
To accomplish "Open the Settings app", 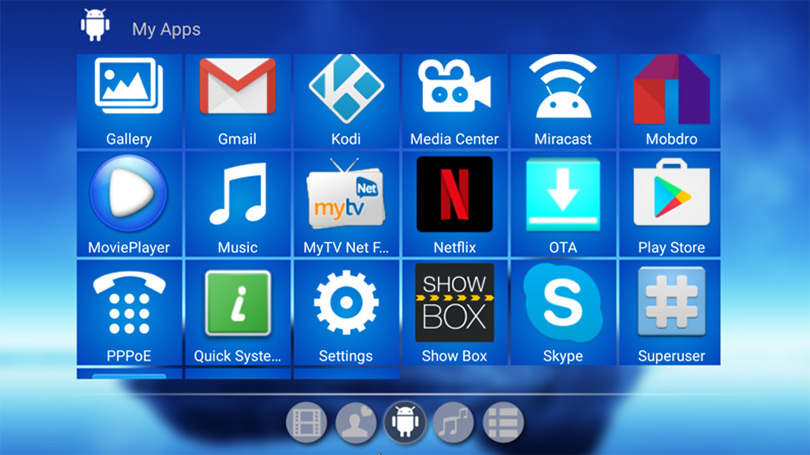I will [346, 314].
